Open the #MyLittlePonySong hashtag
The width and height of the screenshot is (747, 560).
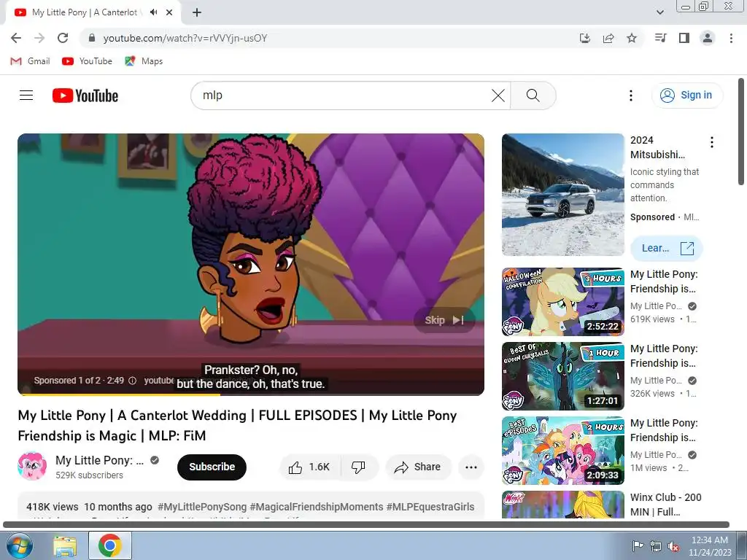click(202, 507)
